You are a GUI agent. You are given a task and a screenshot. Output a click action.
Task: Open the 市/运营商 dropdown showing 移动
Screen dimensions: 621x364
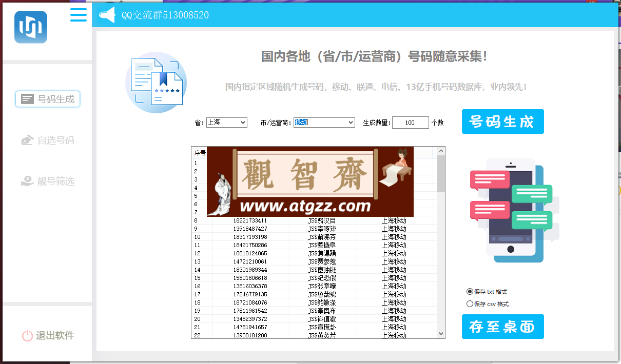click(324, 123)
